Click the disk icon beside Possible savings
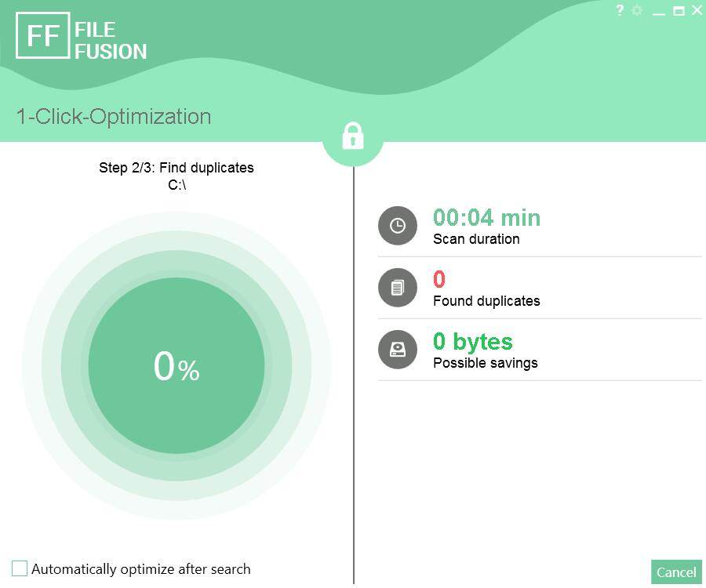Viewport: 706px width, 588px height. 398,350
